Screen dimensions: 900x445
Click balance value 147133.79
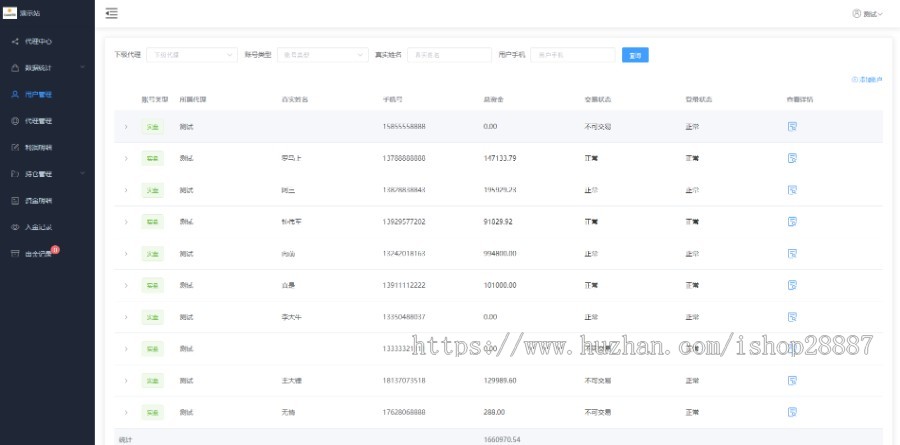click(500, 158)
